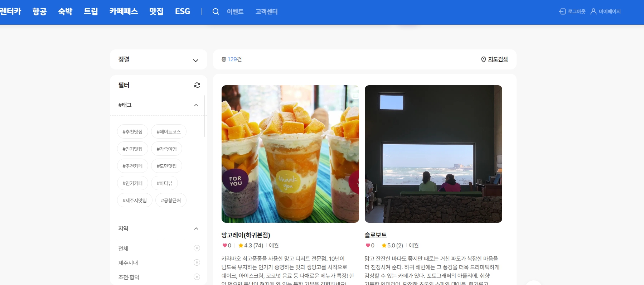
Task: Click the search magnifier icon in header
Action: (216, 11)
